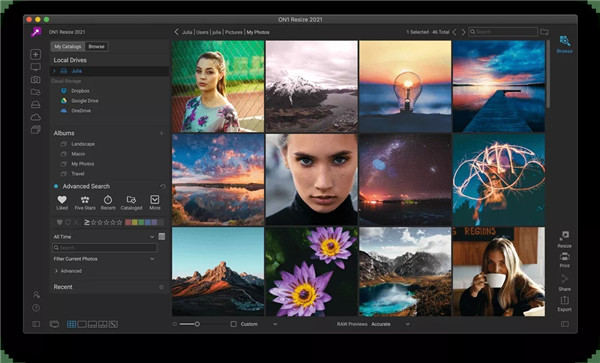Switch to the My Catalogs tab
Viewport: 600px width, 363px height.
[x=68, y=47]
